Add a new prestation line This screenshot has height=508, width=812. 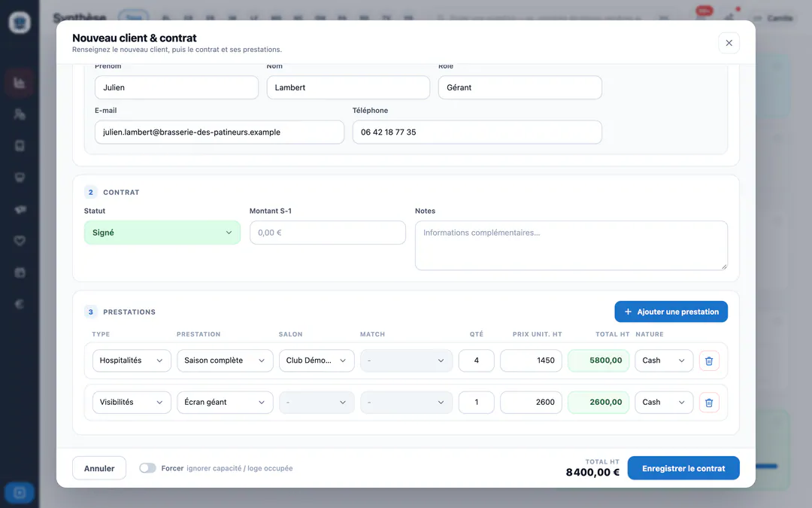point(671,312)
